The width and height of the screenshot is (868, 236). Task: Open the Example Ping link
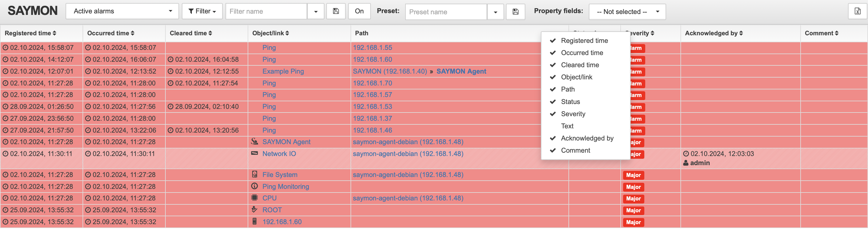click(283, 71)
